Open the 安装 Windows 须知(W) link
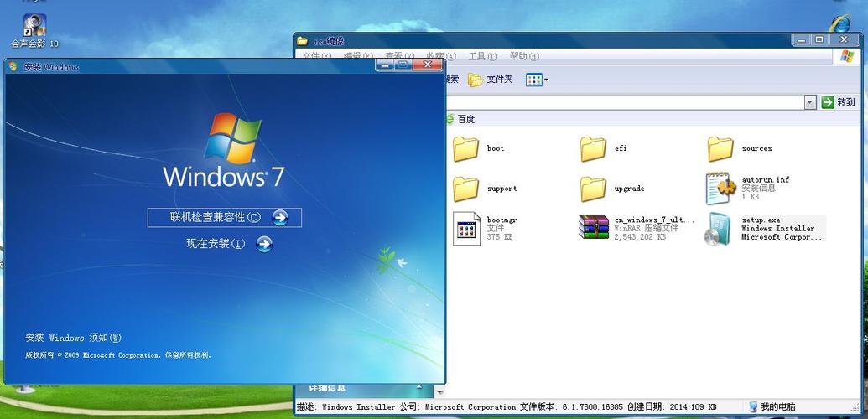Image resolution: width=868 pixels, height=419 pixels. [x=73, y=338]
